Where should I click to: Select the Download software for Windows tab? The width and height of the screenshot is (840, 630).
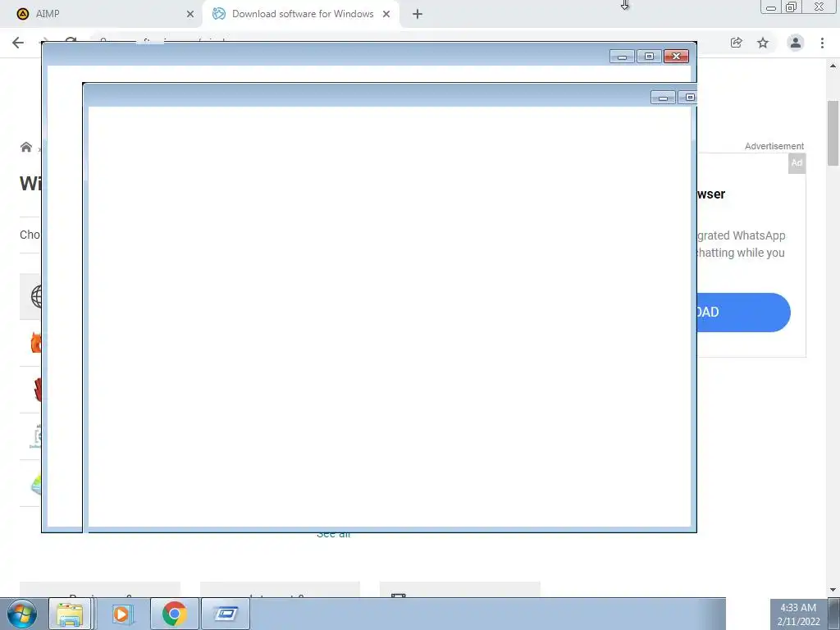click(x=301, y=14)
